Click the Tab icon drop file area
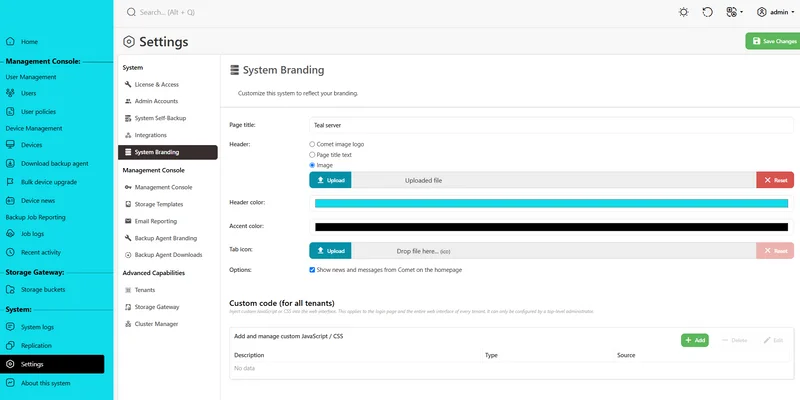Screen dimensions: 800x400 pyautogui.click(x=554, y=251)
